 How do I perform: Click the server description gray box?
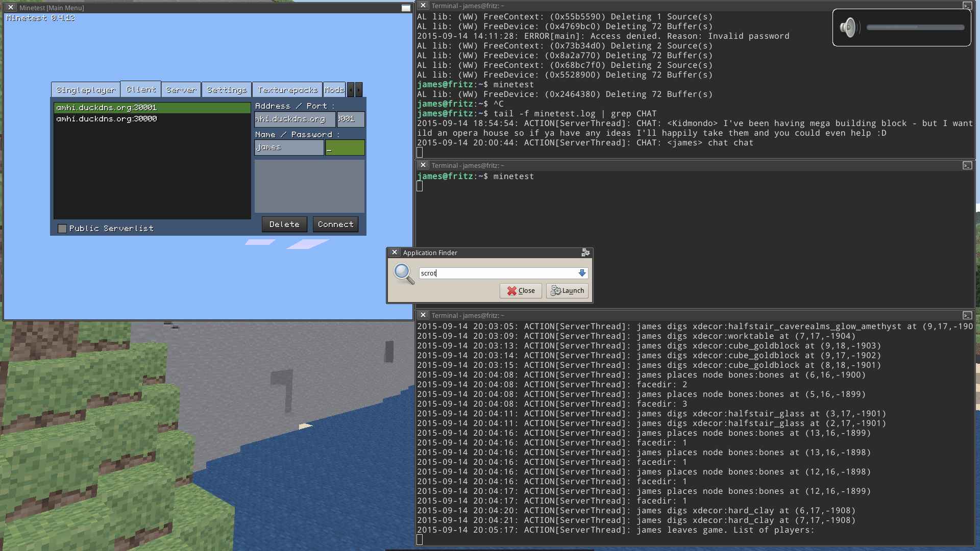309,186
